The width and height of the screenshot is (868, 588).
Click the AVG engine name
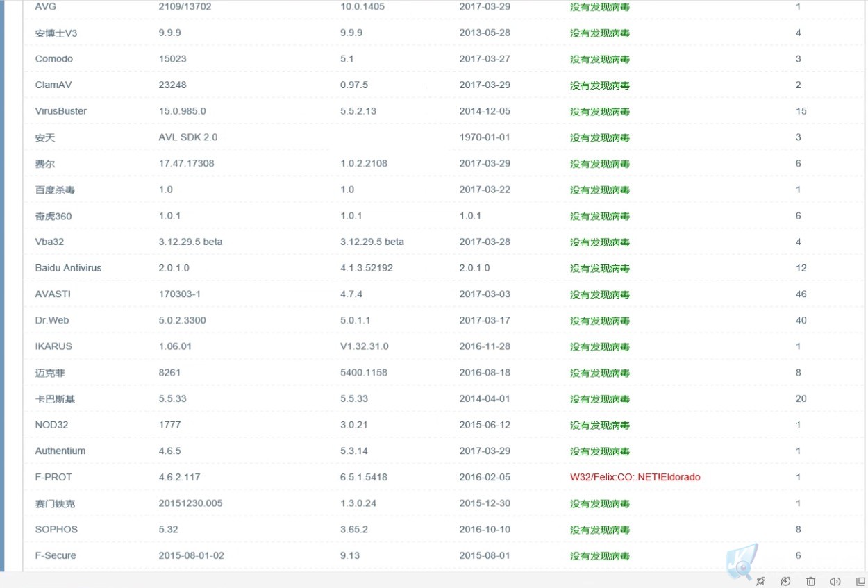tap(45, 6)
